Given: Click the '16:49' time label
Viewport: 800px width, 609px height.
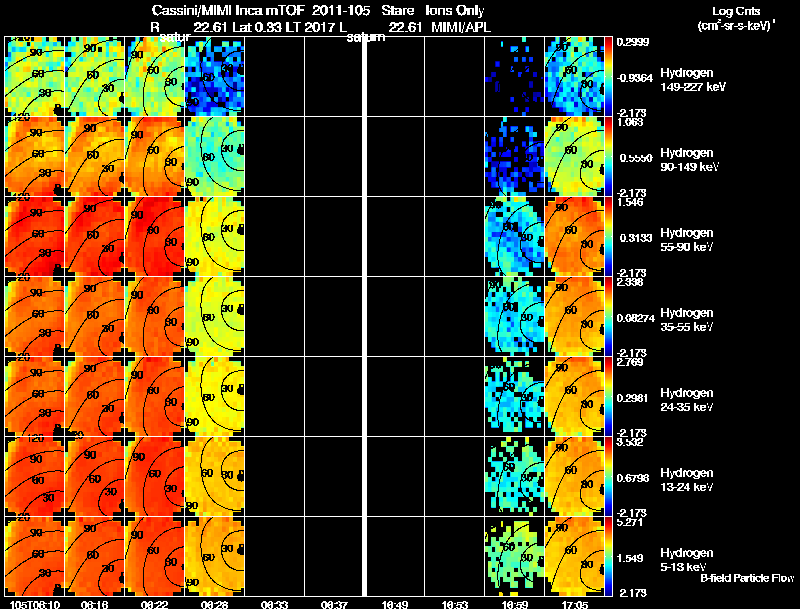Looking at the screenshot, I should click(394, 605).
